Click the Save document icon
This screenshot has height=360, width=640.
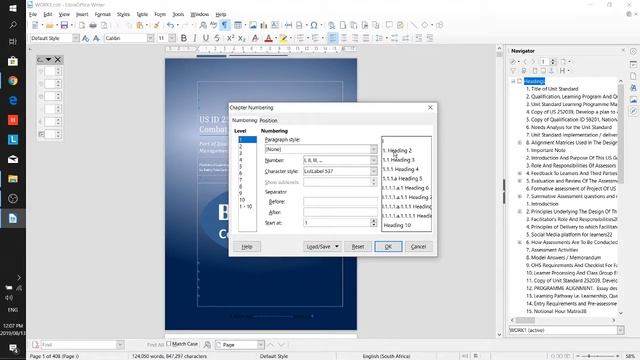(x=64, y=25)
